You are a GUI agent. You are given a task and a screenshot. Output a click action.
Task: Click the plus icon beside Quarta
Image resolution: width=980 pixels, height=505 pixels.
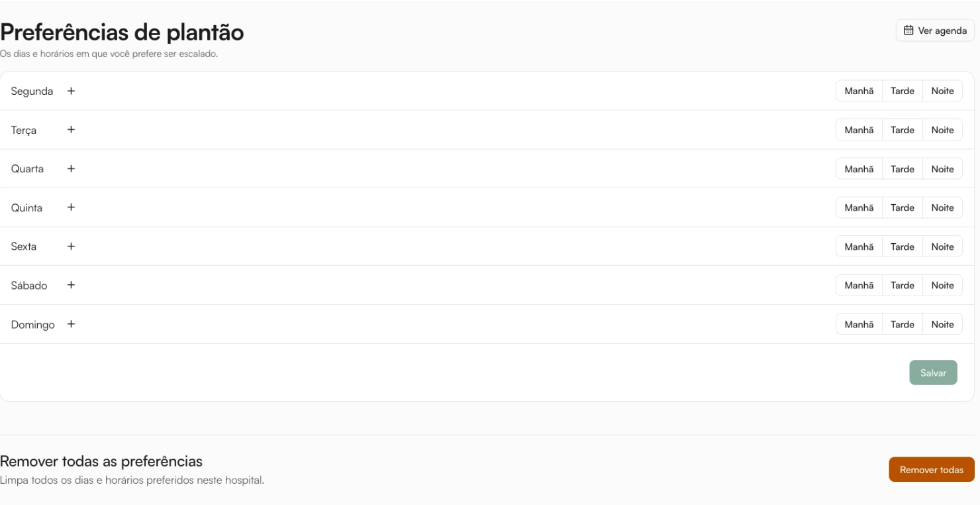(x=71, y=168)
